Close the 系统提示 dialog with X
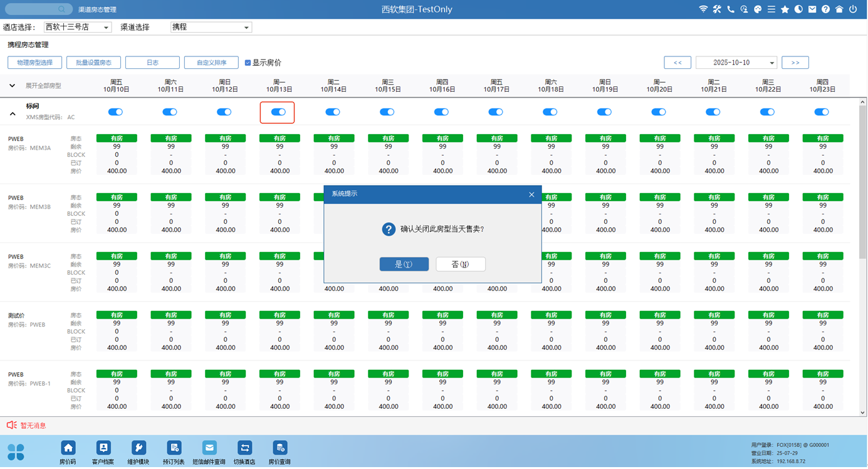This screenshot has height=469, width=868. click(531, 194)
